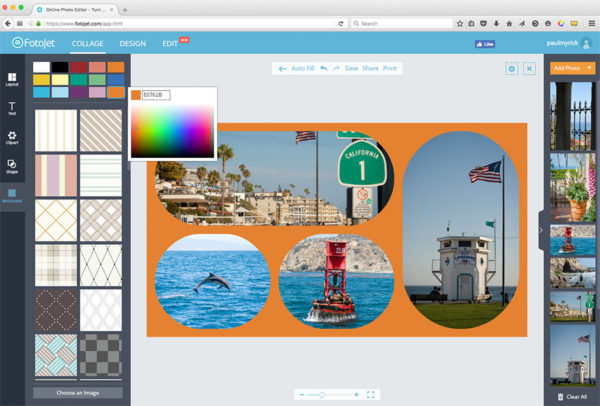Click the Add Photo button

pyautogui.click(x=567, y=68)
